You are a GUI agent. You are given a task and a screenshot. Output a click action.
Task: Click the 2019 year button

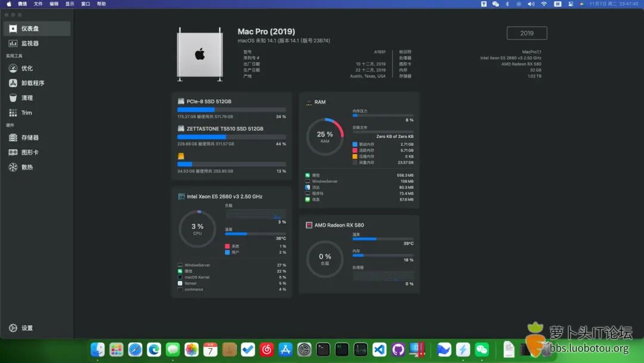(527, 33)
